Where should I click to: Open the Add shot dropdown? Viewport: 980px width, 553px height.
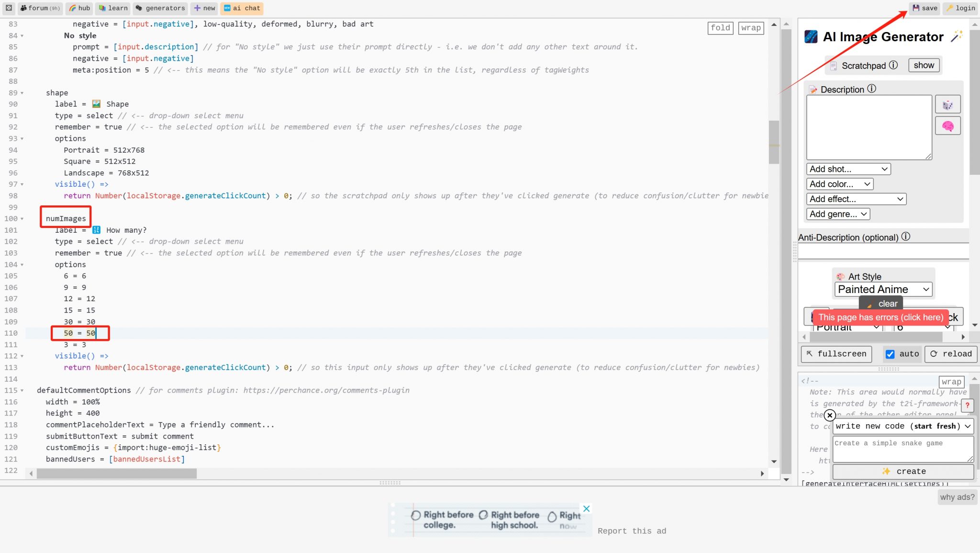pos(848,169)
